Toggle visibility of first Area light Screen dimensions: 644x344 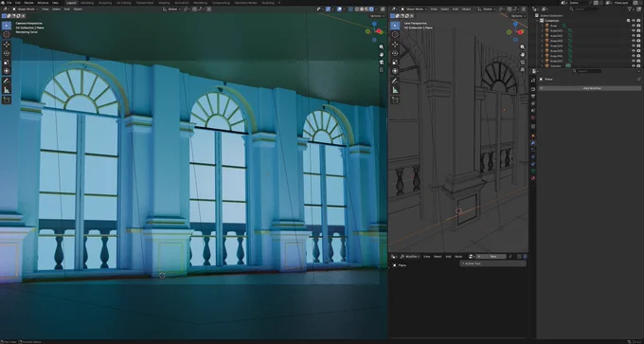(x=634, y=26)
